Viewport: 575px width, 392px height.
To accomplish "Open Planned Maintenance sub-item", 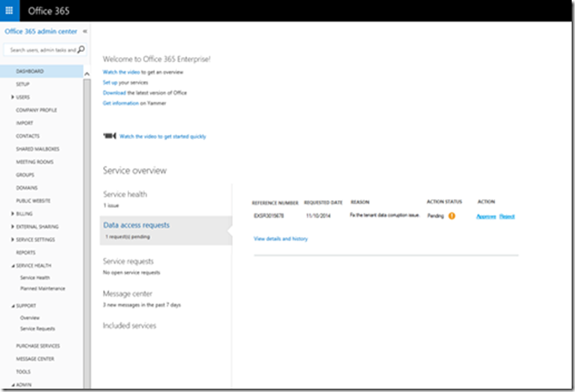I will click(x=43, y=289).
